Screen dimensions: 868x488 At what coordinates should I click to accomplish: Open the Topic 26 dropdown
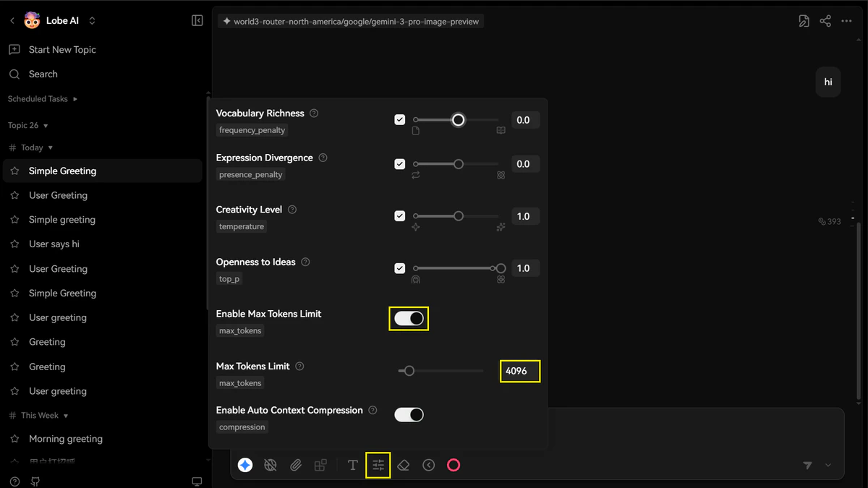pyautogui.click(x=28, y=125)
